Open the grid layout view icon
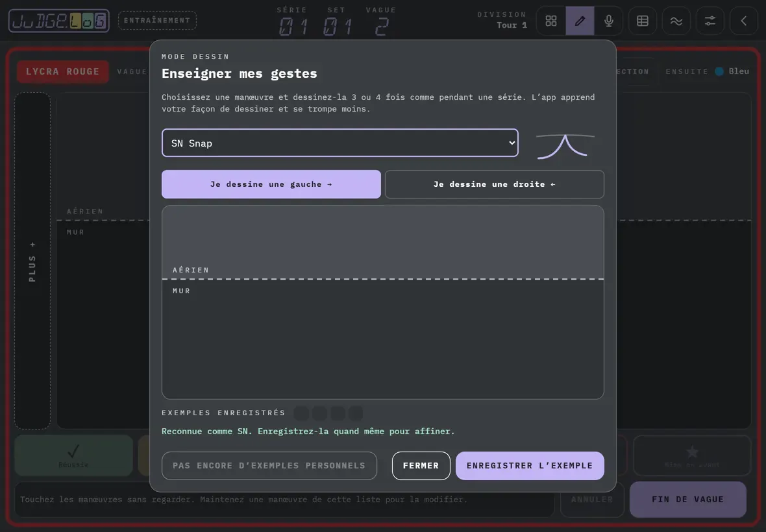Image resolution: width=766 pixels, height=532 pixels. click(551, 21)
